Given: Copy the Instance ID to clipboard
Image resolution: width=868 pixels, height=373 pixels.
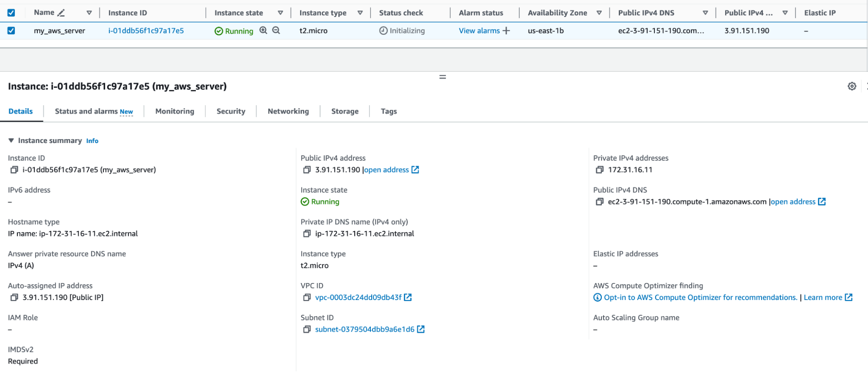Looking at the screenshot, I should (14, 170).
